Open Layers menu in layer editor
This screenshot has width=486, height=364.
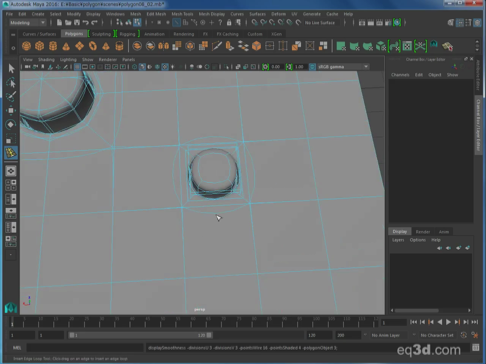coord(398,240)
